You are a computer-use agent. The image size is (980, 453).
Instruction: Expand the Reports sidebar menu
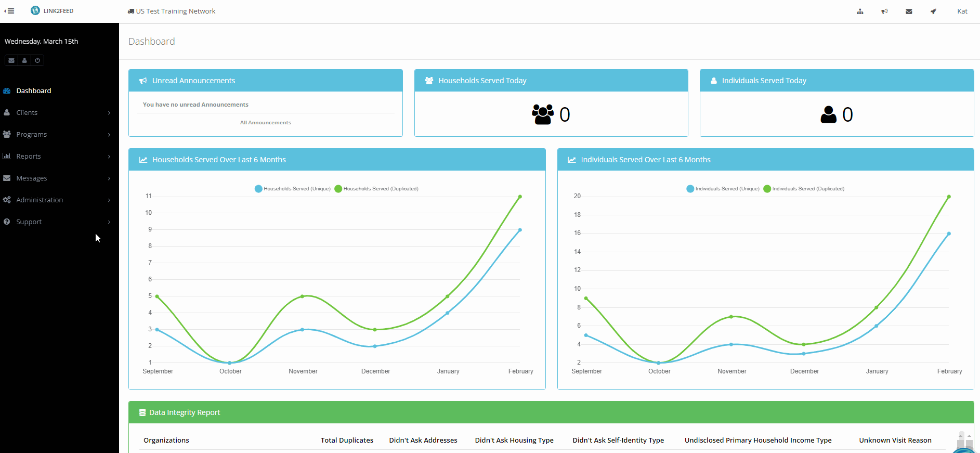pos(29,156)
